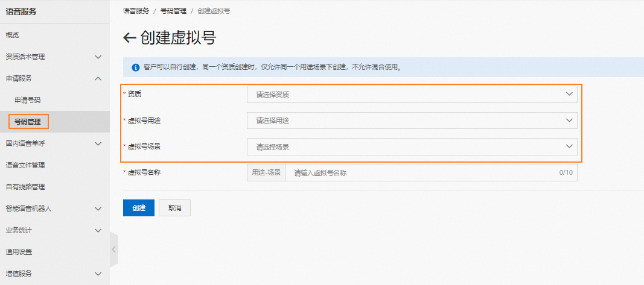Open the 请选择用途 dropdown
Image resolution: width=644 pixels, height=285 pixels.
(412, 121)
